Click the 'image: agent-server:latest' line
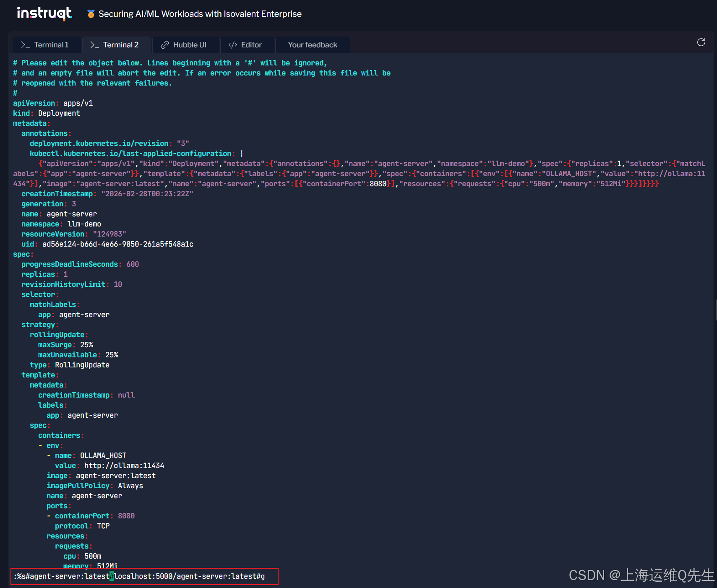The height and width of the screenshot is (588, 717). point(101,476)
